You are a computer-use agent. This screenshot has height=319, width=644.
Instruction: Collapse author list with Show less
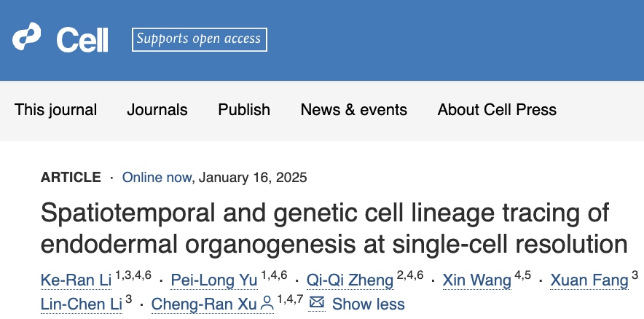tap(368, 304)
